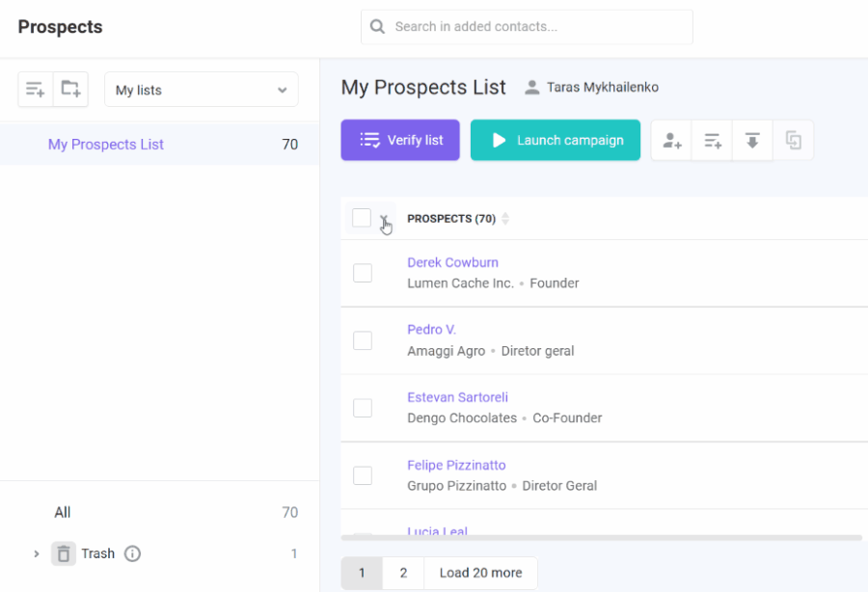This screenshot has width=868, height=592.
Task: Click the Launch campaign button
Action: click(556, 140)
